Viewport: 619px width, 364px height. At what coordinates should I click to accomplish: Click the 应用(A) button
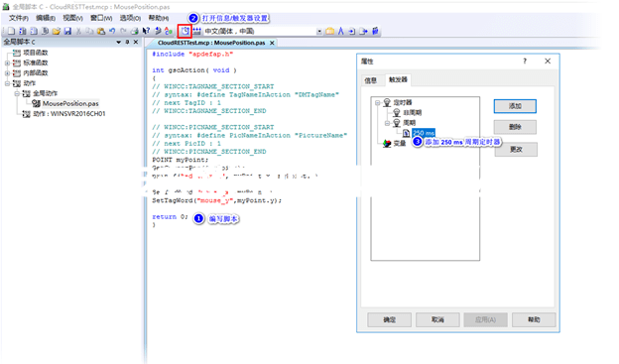coord(485,319)
